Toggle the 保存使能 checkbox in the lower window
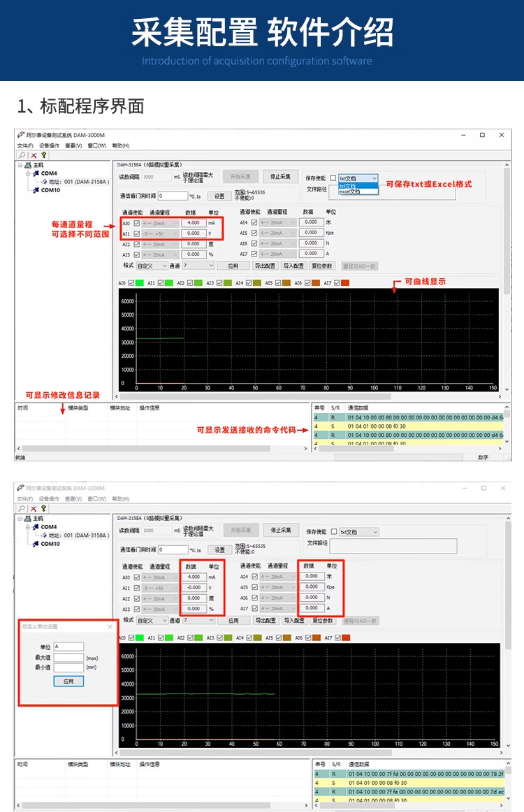Viewport: 524px width, 812px height. 334,531
